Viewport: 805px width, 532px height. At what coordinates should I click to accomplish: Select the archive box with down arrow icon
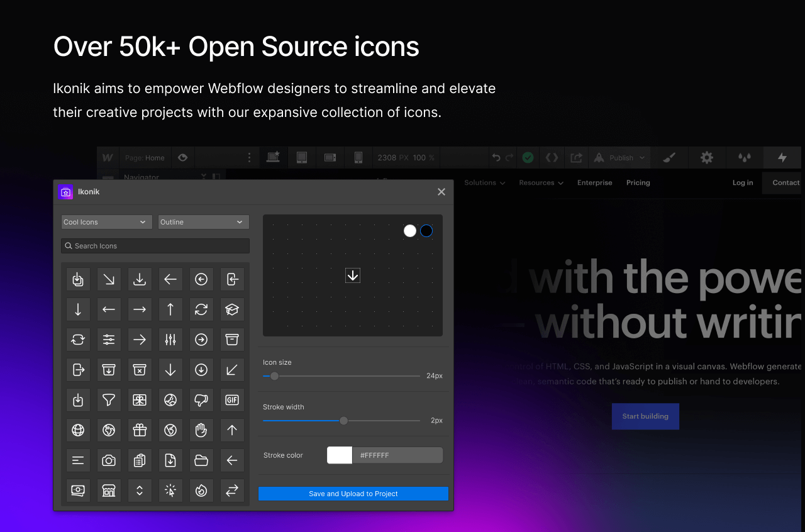(109, 370)
